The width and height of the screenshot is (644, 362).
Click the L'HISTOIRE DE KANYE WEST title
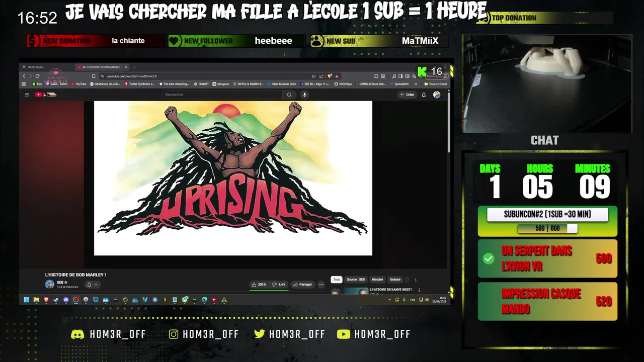tap(391, 290)
